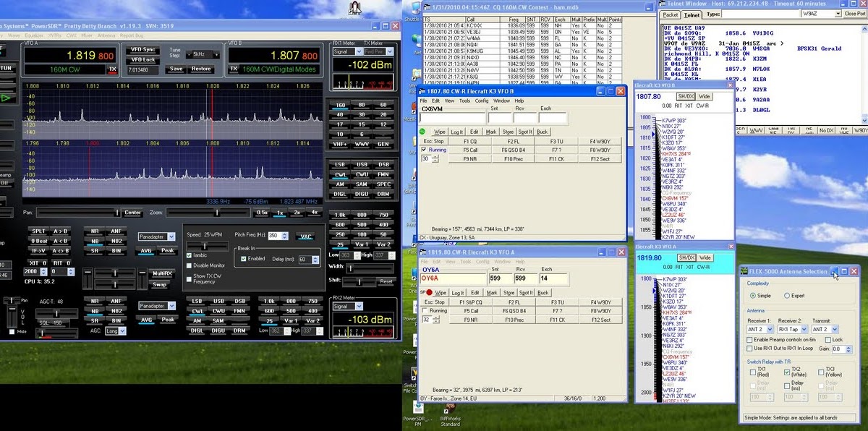This screenshot has width=868, height=431.
Task: Select the VHF+ band button
Action: click(340, 143)
